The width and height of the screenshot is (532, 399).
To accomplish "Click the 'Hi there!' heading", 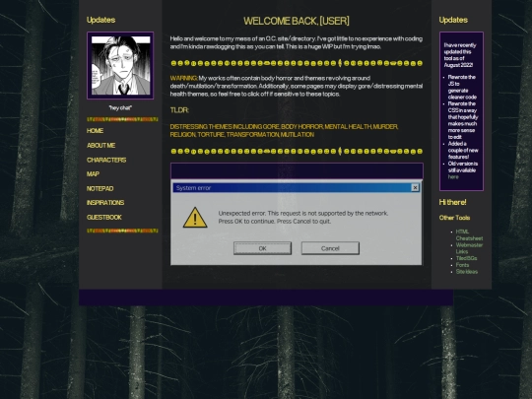I will tap(452, 202).
